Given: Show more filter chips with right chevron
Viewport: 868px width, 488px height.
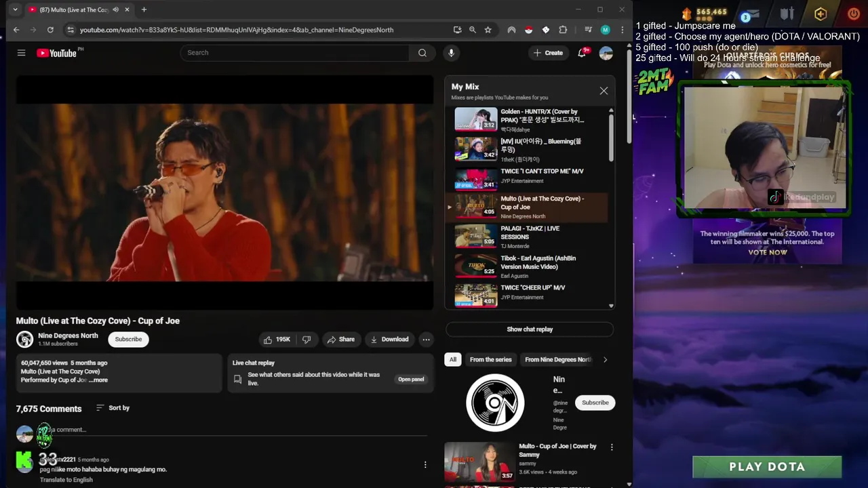Looking at the screenshot, I should click(605, 360).
